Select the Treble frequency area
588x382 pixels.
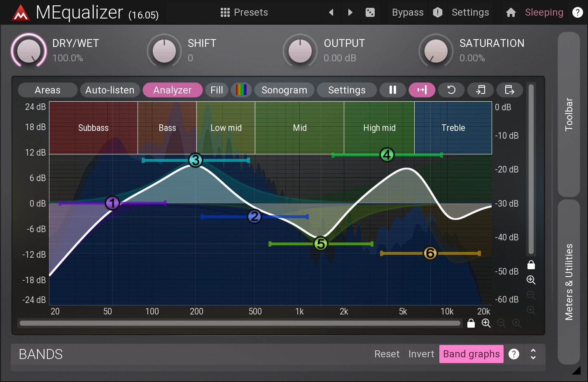(x=453, y=128)
